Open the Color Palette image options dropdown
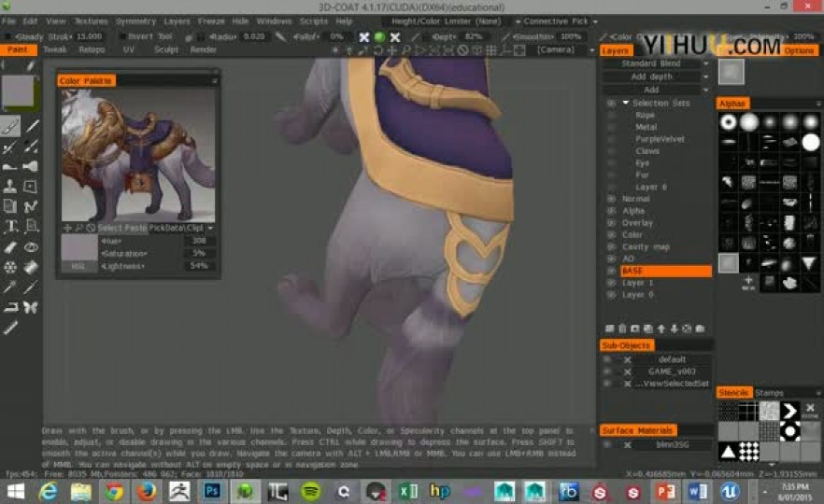Viewport: 824px width, 504px height. click(x=210, y=228)
